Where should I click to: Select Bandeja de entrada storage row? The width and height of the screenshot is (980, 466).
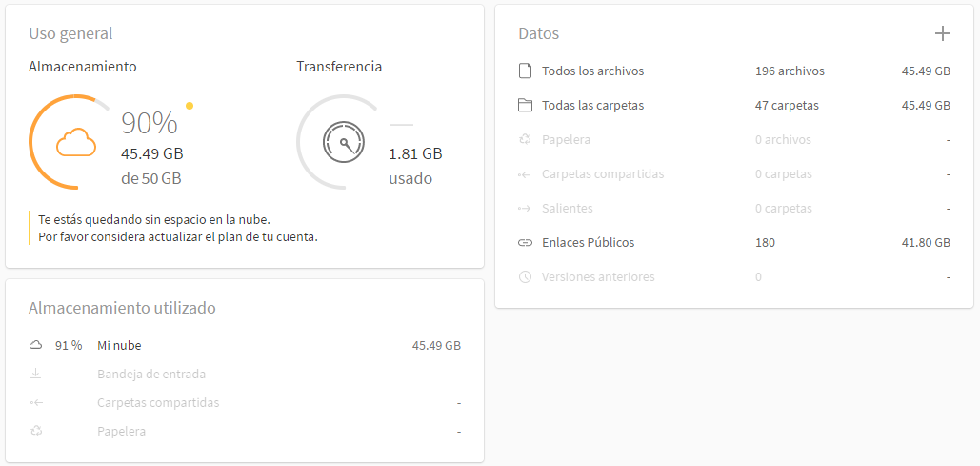245,375
